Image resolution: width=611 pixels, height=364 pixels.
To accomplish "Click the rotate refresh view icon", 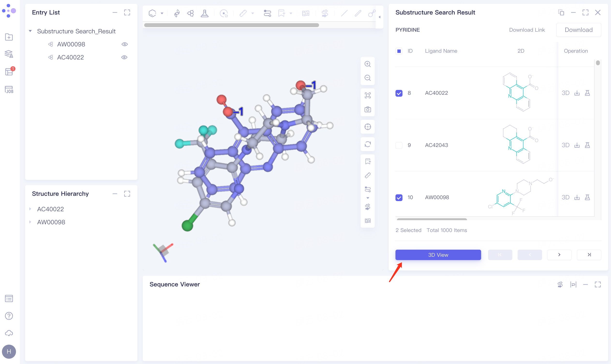I will pyautogui.click(x=367, y=144).
